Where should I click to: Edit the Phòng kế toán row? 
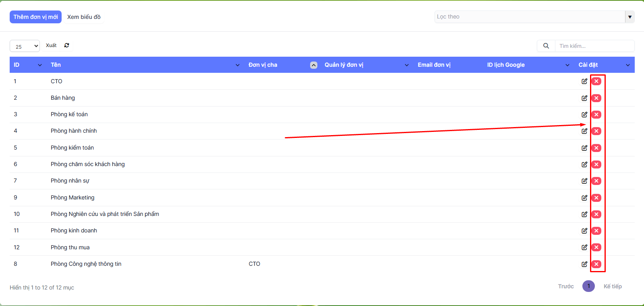584,115
